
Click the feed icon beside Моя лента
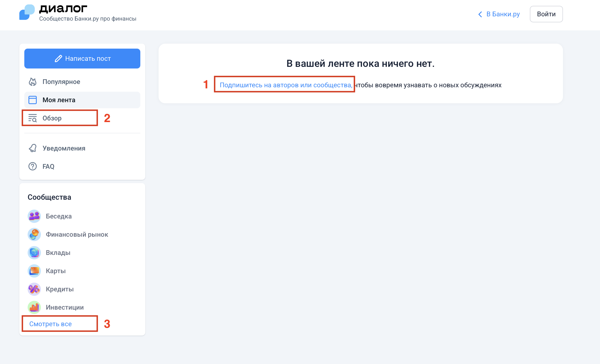coord(33,100)
